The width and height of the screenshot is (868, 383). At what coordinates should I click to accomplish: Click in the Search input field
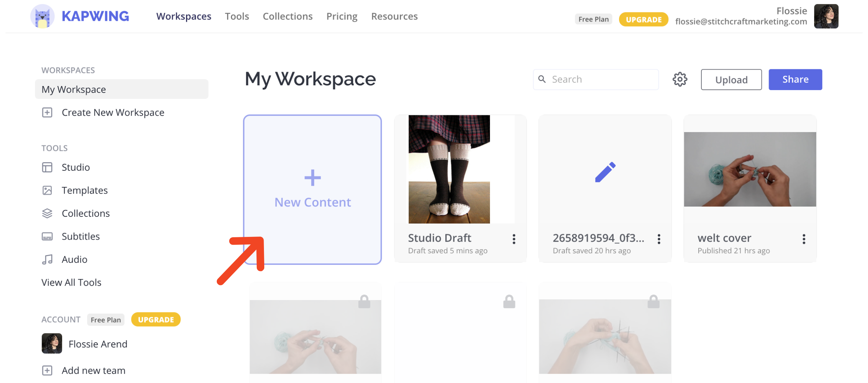[596, 79]
